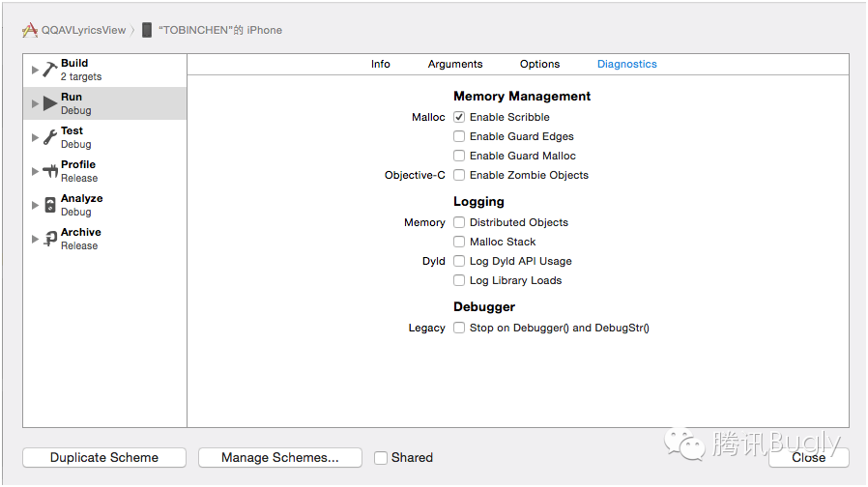Enable Zombie Objects checkbox

pyautogui.click(x=459, y=175)
